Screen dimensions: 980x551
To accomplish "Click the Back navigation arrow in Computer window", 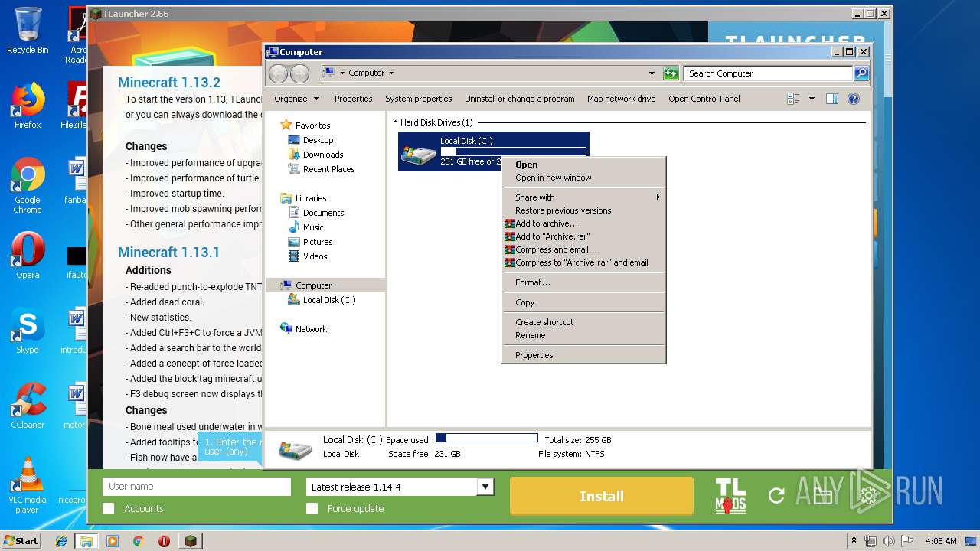I will pos(278,73).
